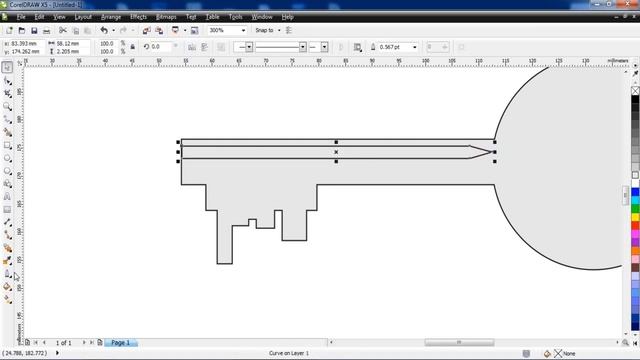Select the Table tool in toolbox
This screenshot has height=360, width=640.
point(7,209)
